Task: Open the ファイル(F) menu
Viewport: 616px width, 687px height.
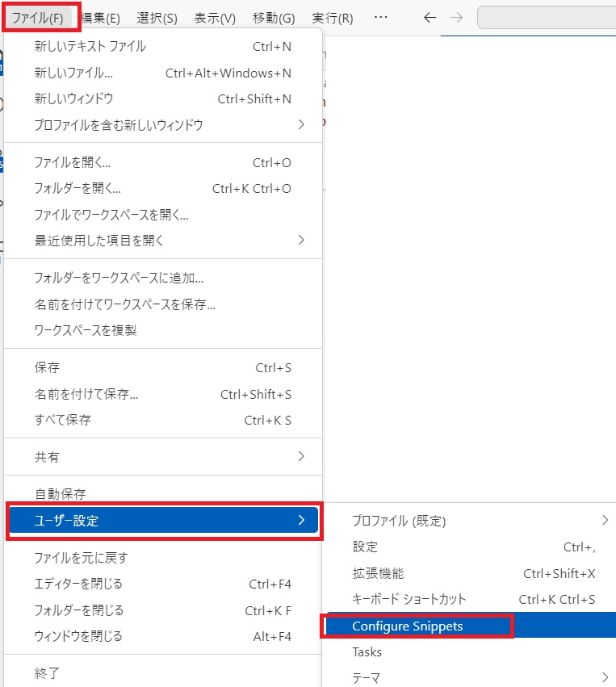Action: click(38, 18)
